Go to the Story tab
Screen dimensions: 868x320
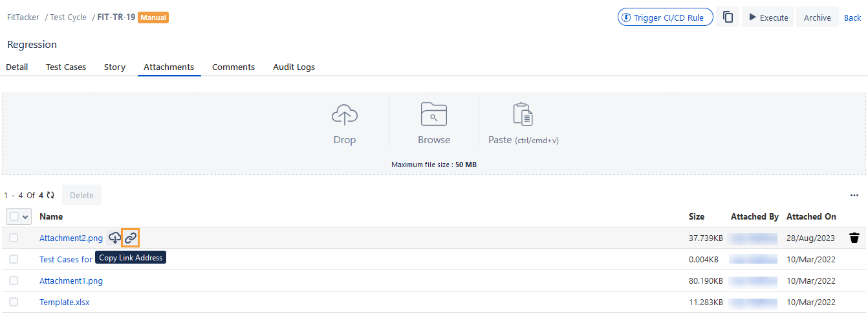click(x=114, y=67)
